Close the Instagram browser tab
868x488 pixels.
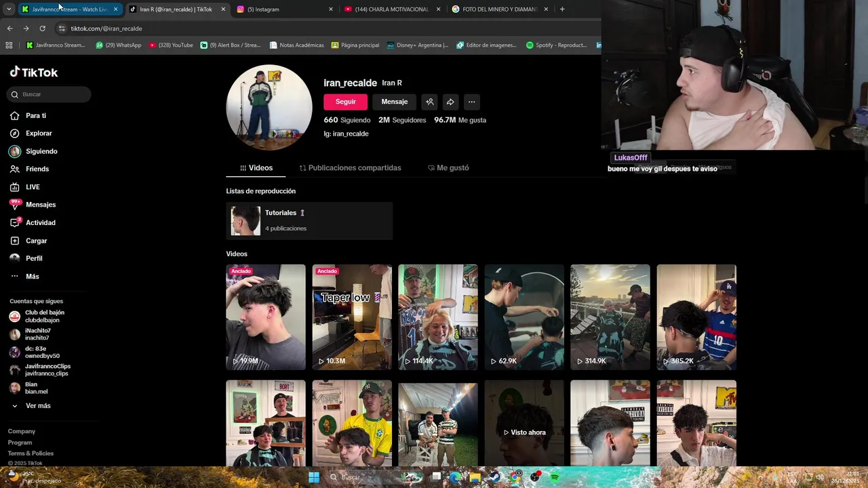click(331, 9)
